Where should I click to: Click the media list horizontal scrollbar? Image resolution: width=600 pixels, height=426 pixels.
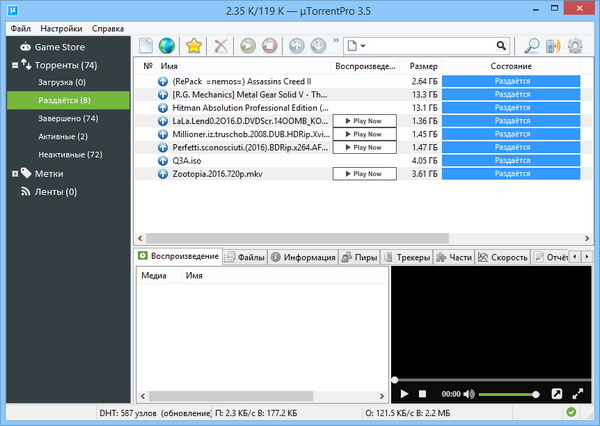click(231, 396)
